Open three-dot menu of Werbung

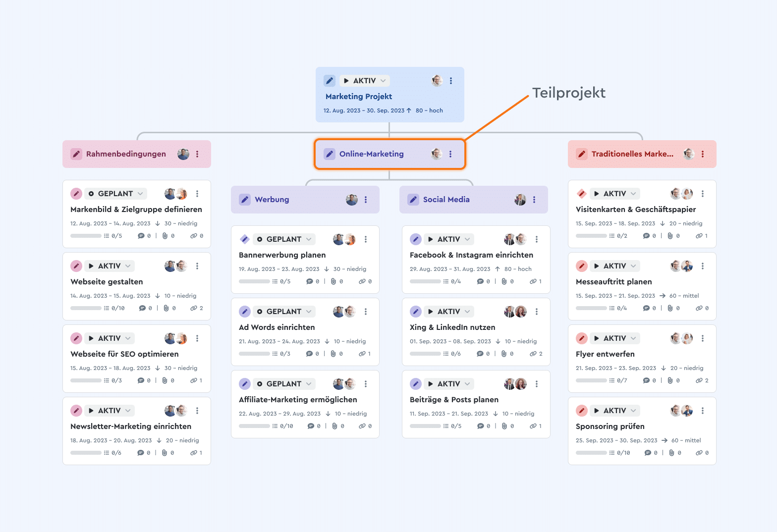click(x=366, y=200)
